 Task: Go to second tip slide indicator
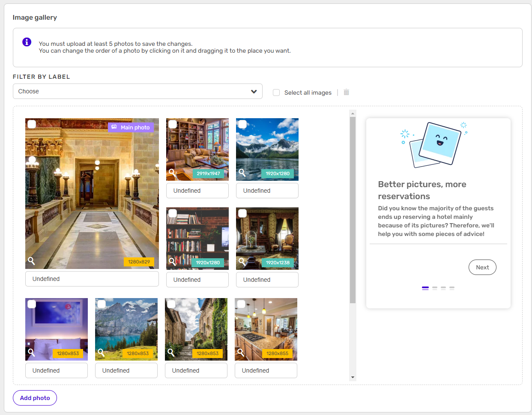[x=434, y=288]
